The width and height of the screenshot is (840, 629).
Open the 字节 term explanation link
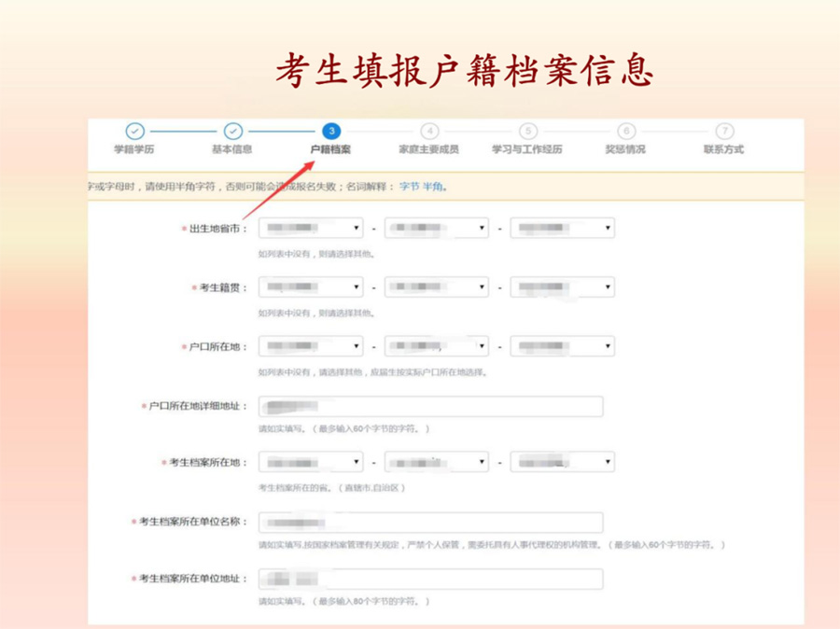coord(409,187)
